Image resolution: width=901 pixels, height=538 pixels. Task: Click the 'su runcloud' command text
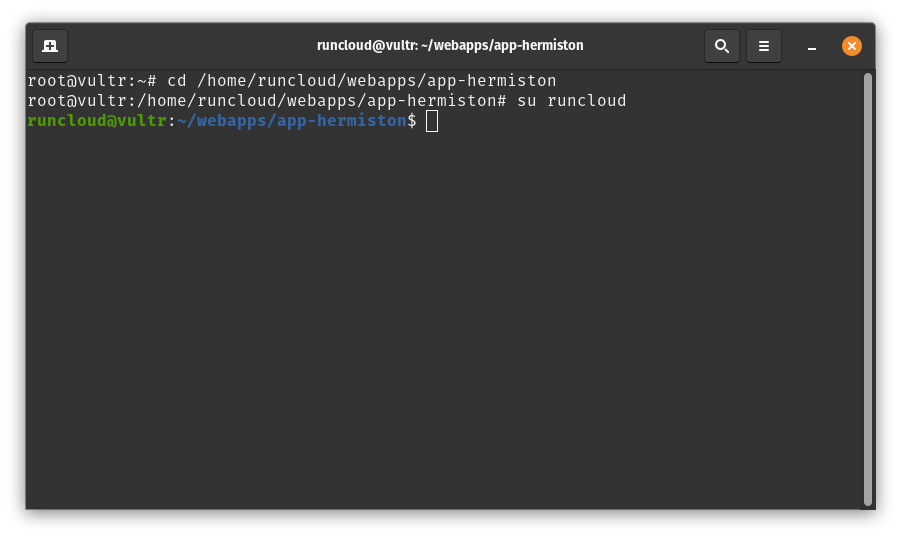572,101
